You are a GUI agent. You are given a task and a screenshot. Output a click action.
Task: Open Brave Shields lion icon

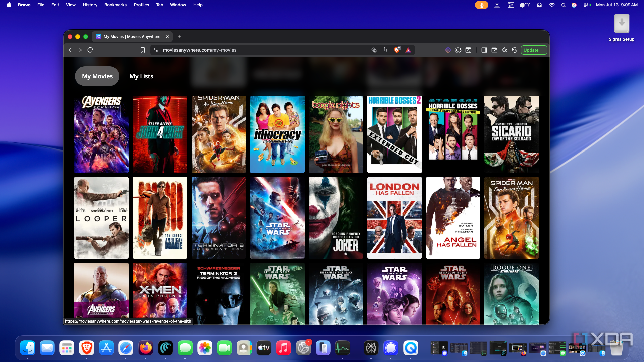(397, 50)
